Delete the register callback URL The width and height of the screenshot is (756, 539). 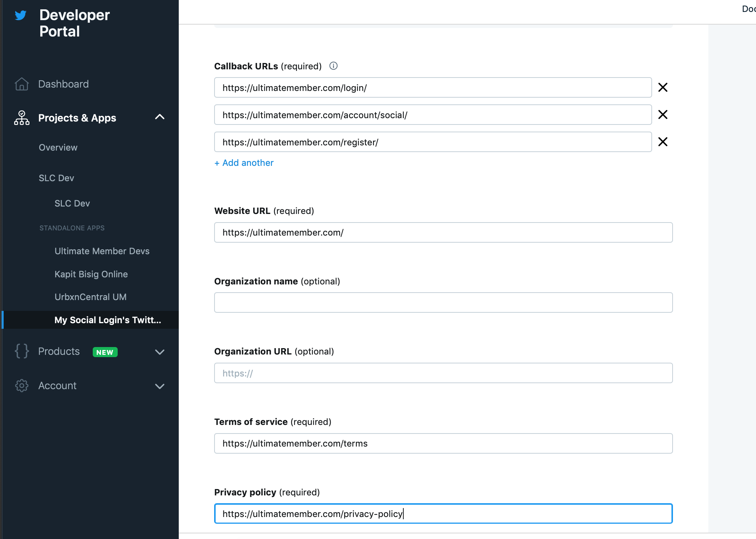pos(663,142)
